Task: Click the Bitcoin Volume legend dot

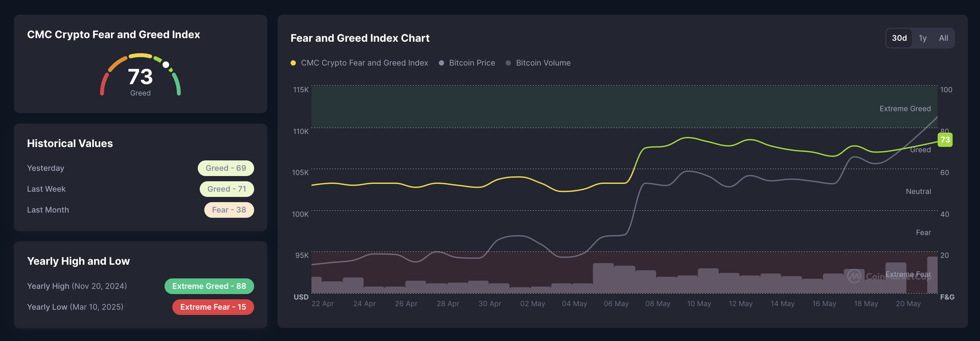Action: point(508,63)
